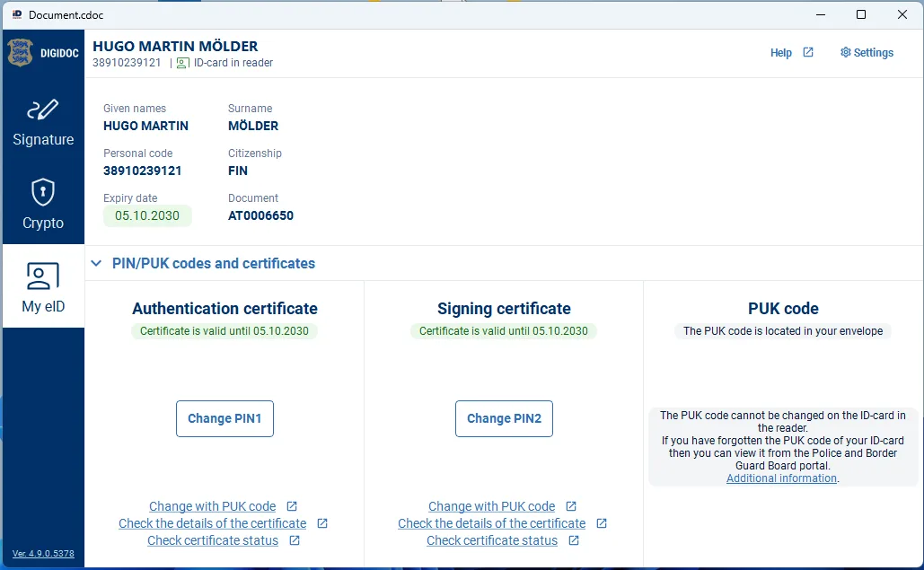Image resolution: width=924 pixels, height=570 pixels.
Task: Click the given names value HUGO MARTIN
Action: click(145, 126)
